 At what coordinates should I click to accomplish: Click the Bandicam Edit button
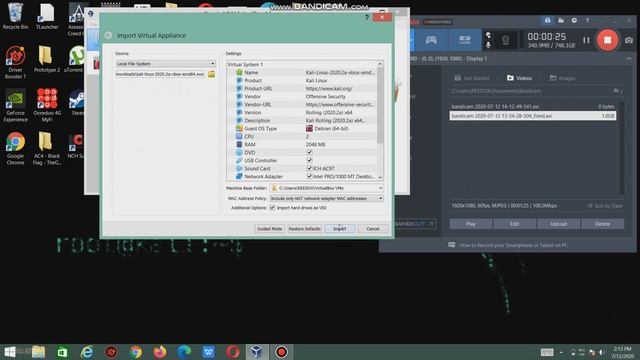514,224
